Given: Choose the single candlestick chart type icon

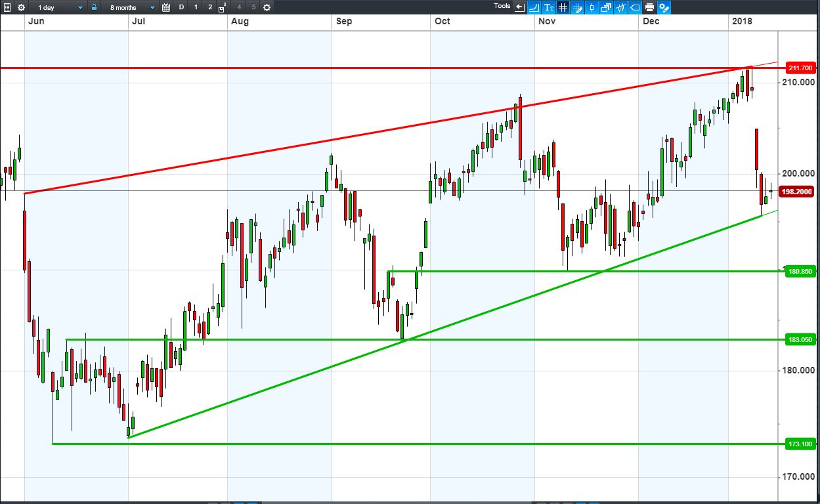Looking at the screenshot, I should tap(592, 7).
